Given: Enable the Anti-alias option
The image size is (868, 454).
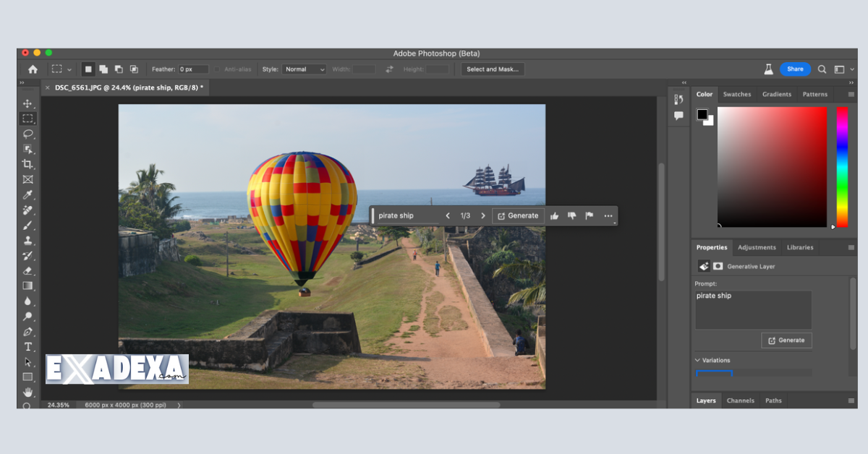Looking at the screenshot, I should (216, 69).
